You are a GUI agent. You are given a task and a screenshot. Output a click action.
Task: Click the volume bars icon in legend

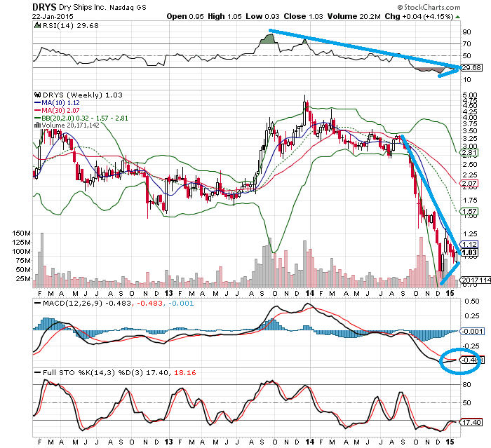click(37, 125)
